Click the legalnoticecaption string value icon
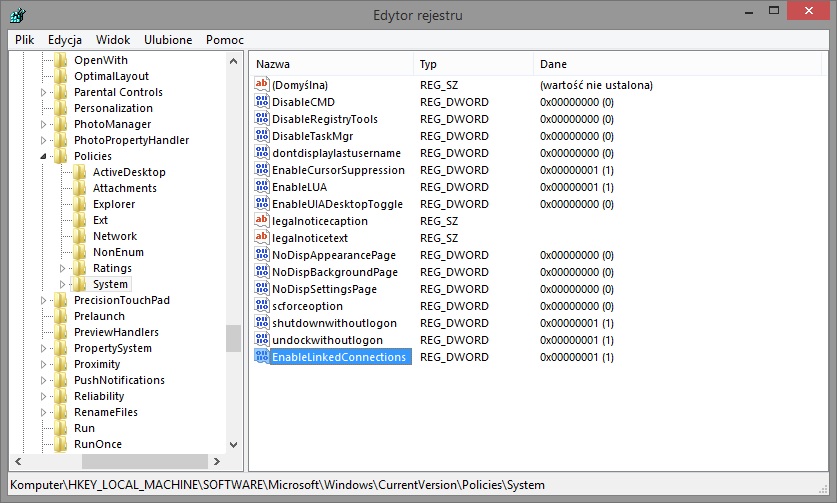This screenshot has width=837, height=503. click(262, 221)
